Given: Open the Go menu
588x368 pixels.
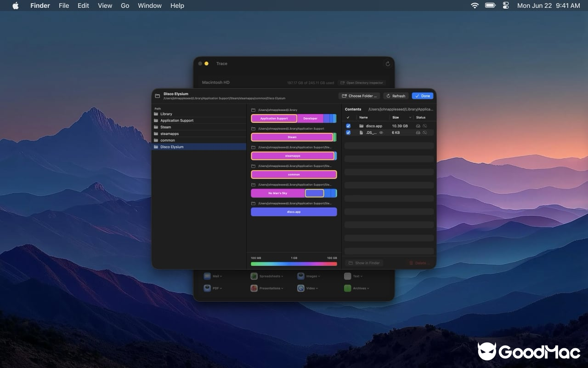Looking at the screenshot, I should [125, 6].
